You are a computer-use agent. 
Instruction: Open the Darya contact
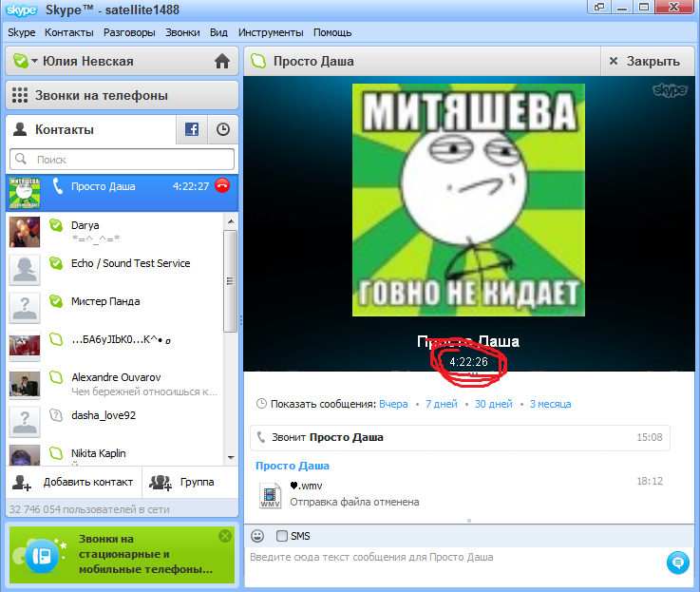click(114, 232)
